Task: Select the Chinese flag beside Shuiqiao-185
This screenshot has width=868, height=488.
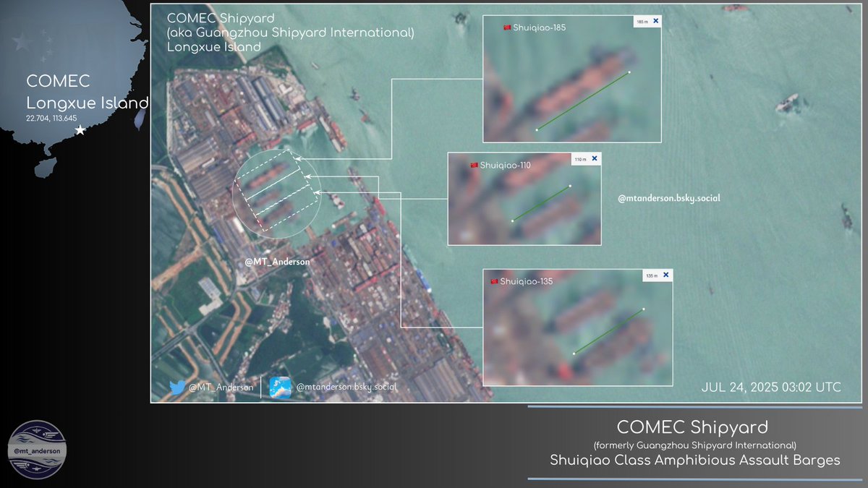Action: 506,26
